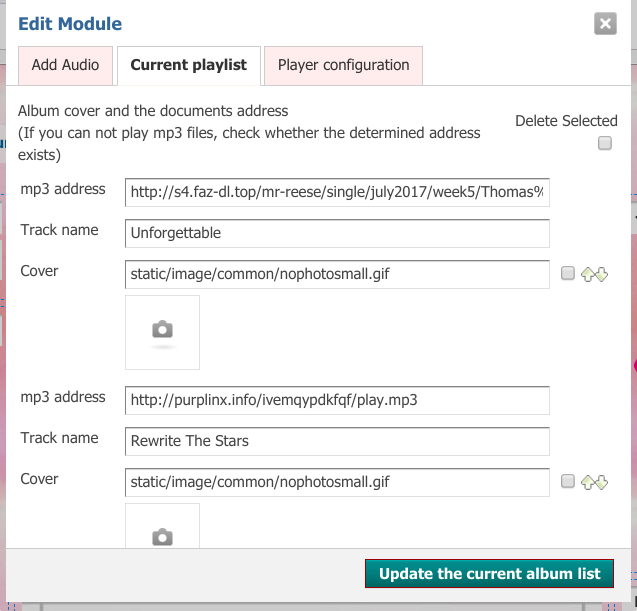Close the Edit Module dialog

tap(604, 24)
